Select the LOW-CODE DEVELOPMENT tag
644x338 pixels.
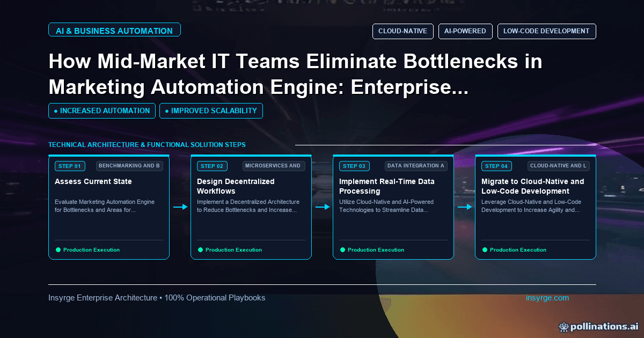546,31
